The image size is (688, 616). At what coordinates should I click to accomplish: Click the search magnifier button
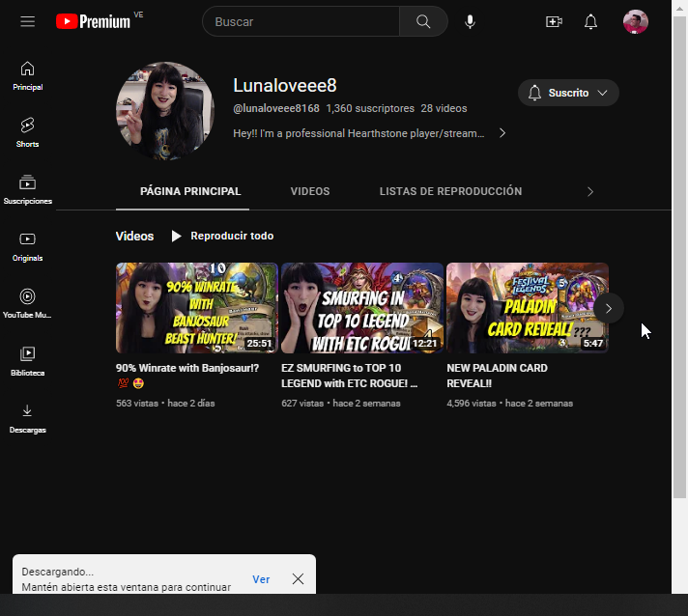pos(423,21)
